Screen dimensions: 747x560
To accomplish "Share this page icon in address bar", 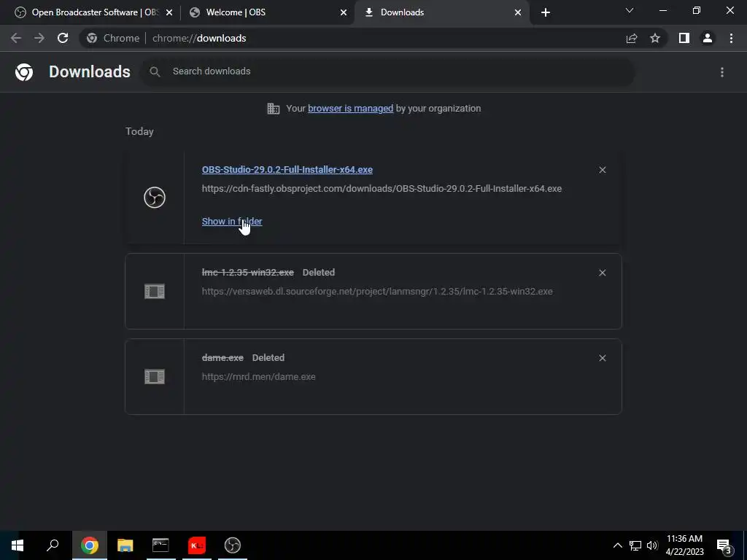I will 632,38.
